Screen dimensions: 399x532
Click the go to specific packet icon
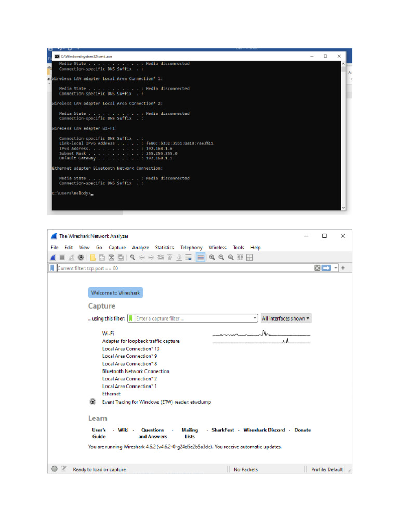click(x=161, y=258)
